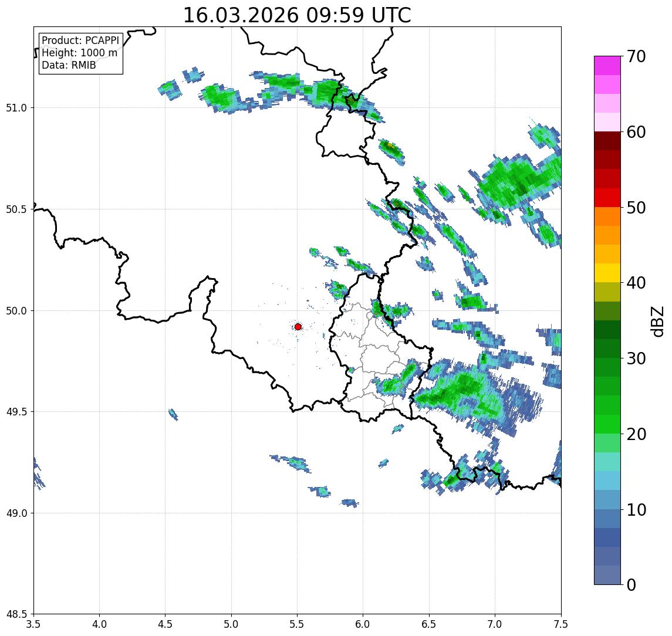Pick the dark red swatch below 60
The width and height of the screenshot is (672, 636).
tap(607, 141)
